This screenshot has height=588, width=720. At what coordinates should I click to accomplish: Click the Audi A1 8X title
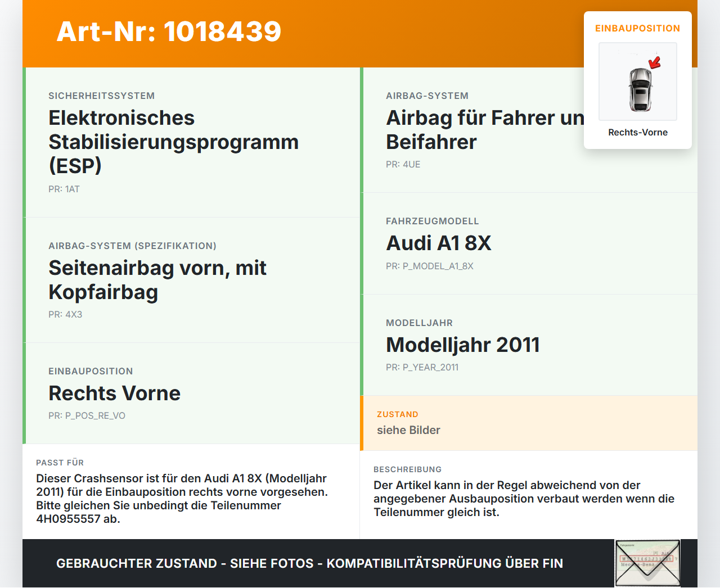pos(439,243)
